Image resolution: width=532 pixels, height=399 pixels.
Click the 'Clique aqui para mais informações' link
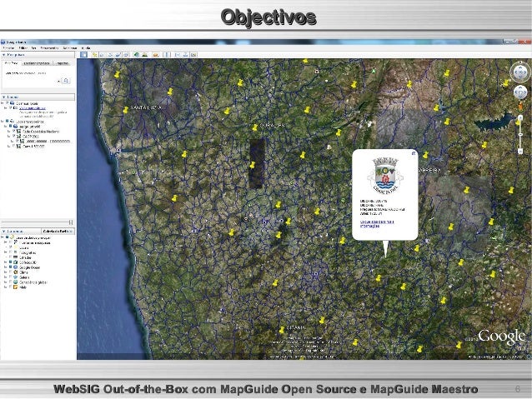coord(377,224)
